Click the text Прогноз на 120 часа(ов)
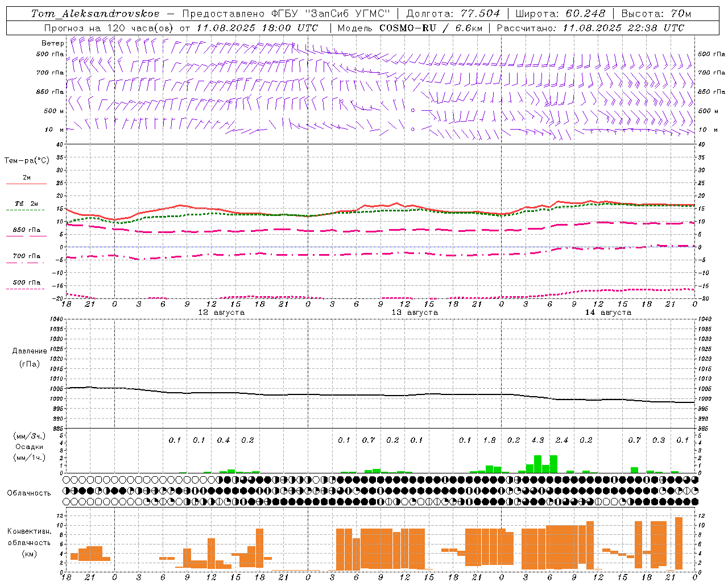The height and width of the screenshot is (582, 728). point(109,28)
